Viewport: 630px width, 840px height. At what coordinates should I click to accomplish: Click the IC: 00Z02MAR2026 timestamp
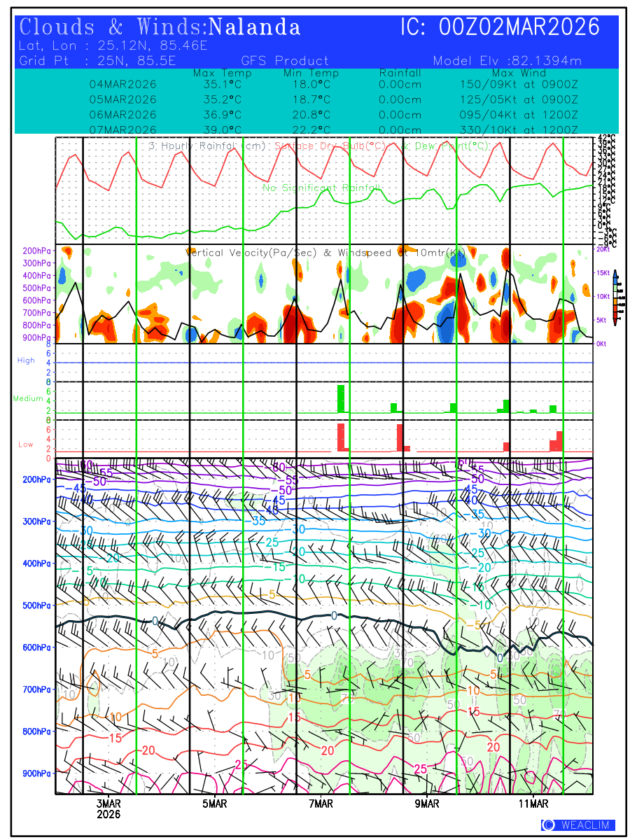click(x=500, y=27)
